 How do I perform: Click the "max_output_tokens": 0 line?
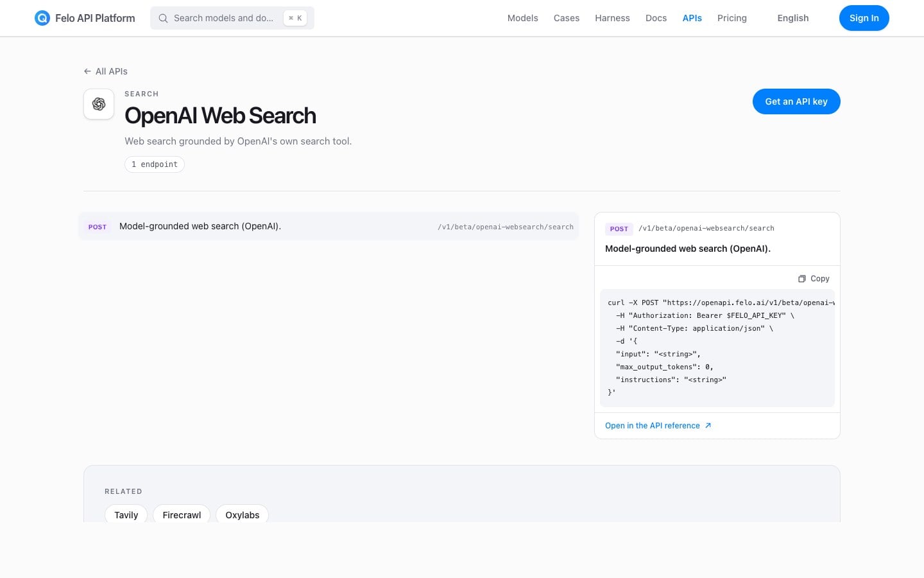tap(665, 367)
